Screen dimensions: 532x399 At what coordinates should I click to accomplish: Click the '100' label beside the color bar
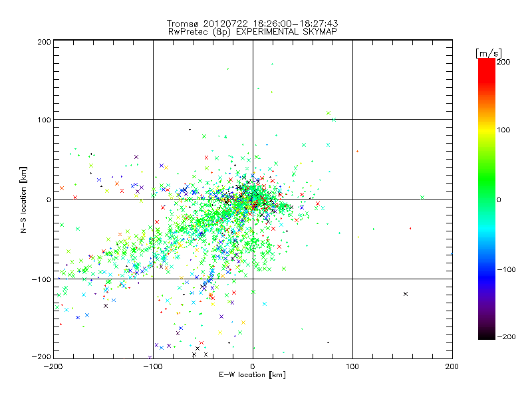[x=503, y=130]
